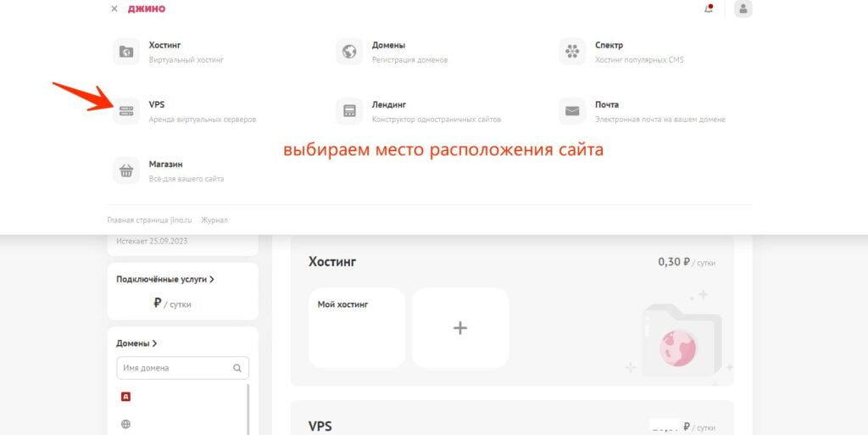868x435 pixels.
Task: Click the Домены globe icon
Action: [349, 52]
